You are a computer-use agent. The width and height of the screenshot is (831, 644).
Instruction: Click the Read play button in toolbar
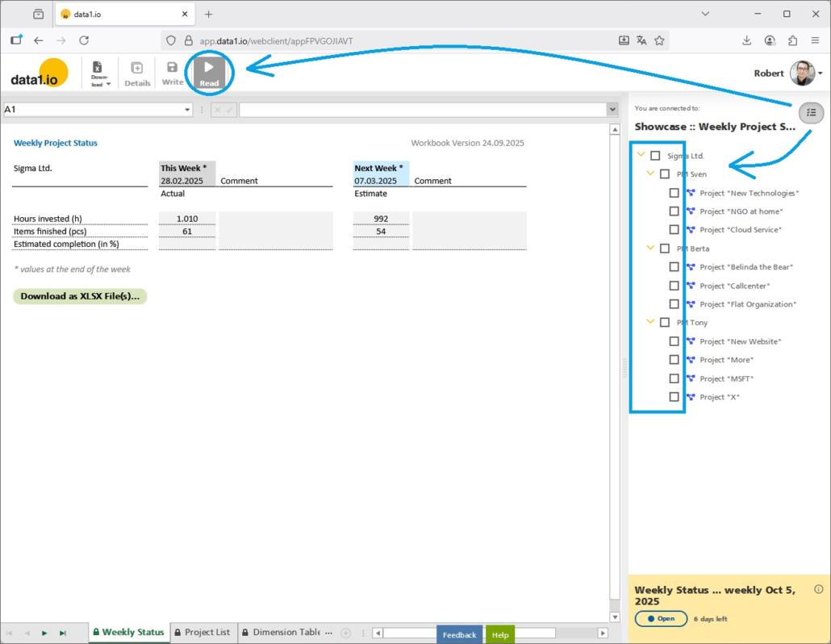tap(209, 72)
